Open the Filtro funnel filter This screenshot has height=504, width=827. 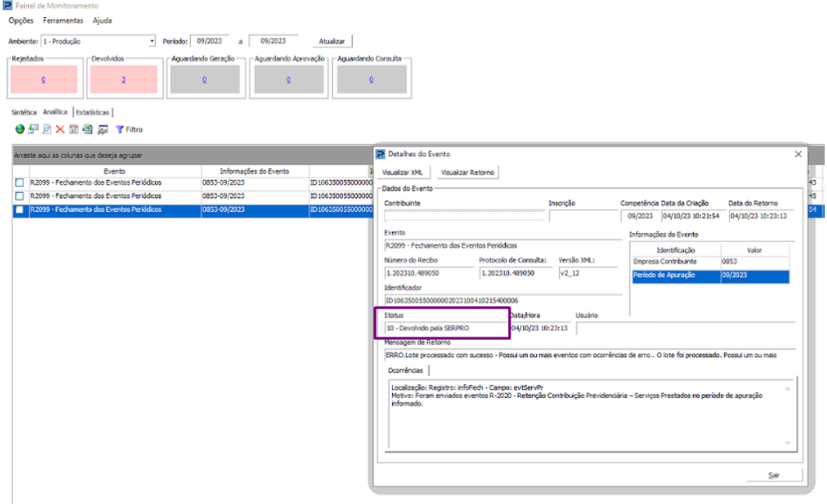(129, 129)
